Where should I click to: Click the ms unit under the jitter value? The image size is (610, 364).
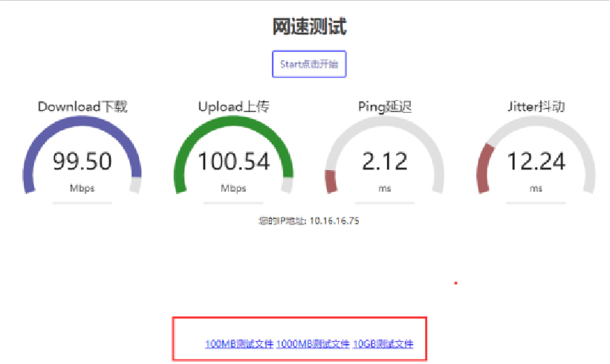click(536, 188)
